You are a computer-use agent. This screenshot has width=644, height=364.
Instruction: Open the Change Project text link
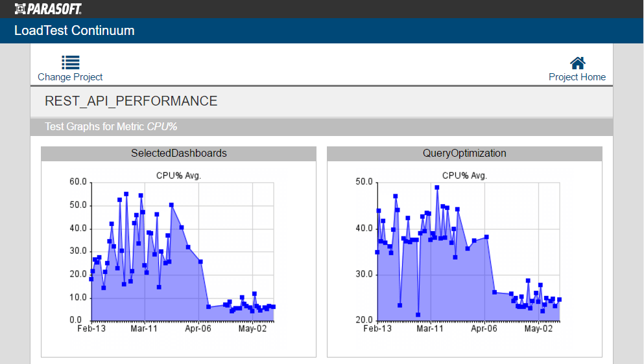[x=70, y=77]
